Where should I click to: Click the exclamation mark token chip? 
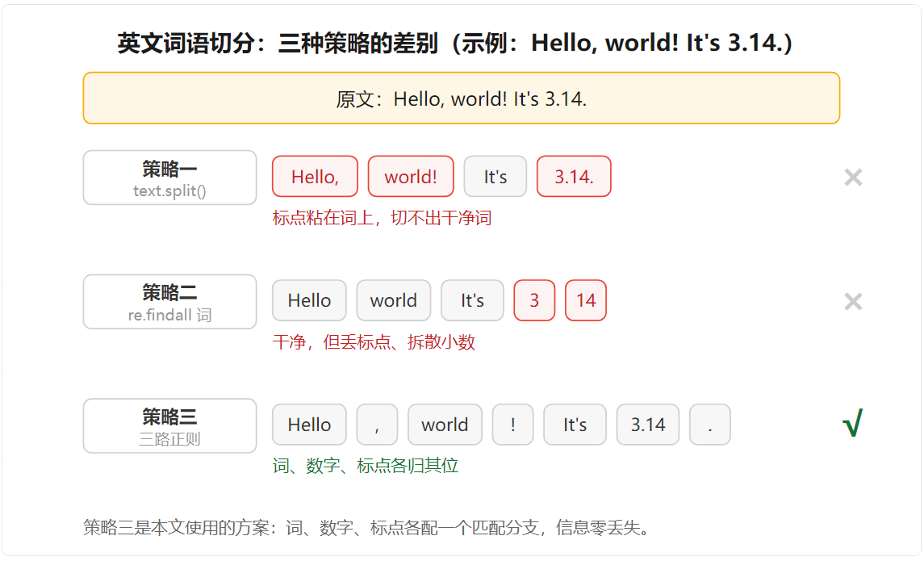tap(512, 425)
